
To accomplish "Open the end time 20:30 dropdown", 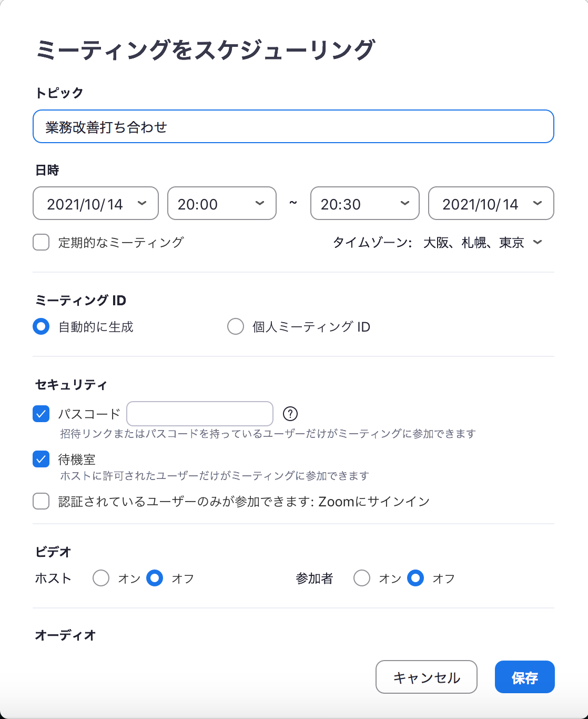I will [365, 203].
